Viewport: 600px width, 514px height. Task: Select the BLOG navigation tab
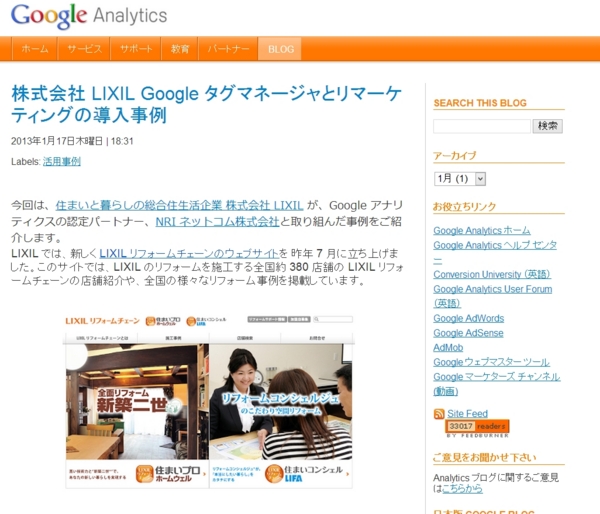pyautogui.click(x=280, y=49)
